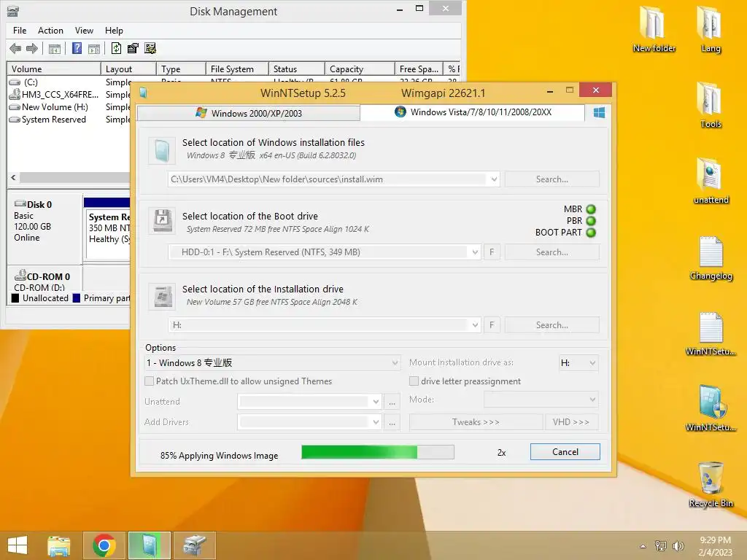
Task: Click the Disk Management horizontal scrollbar left arrow
Action: point(13,178)
